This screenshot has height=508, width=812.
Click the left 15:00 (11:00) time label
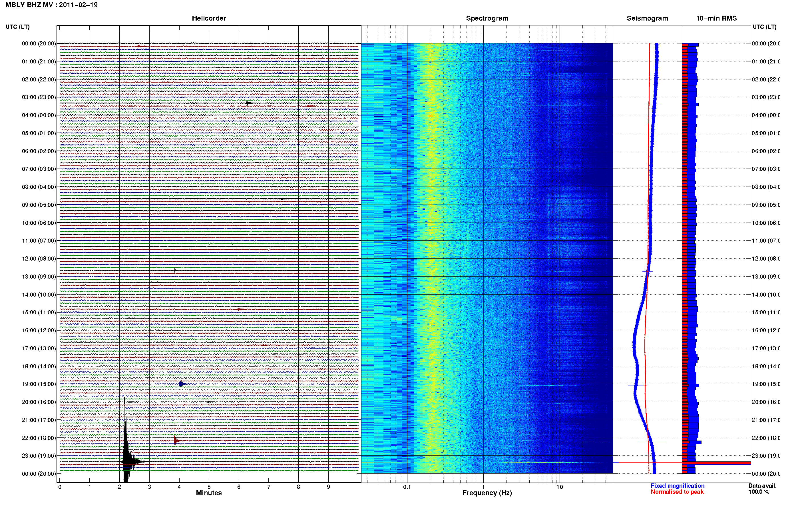click(39, 313)
